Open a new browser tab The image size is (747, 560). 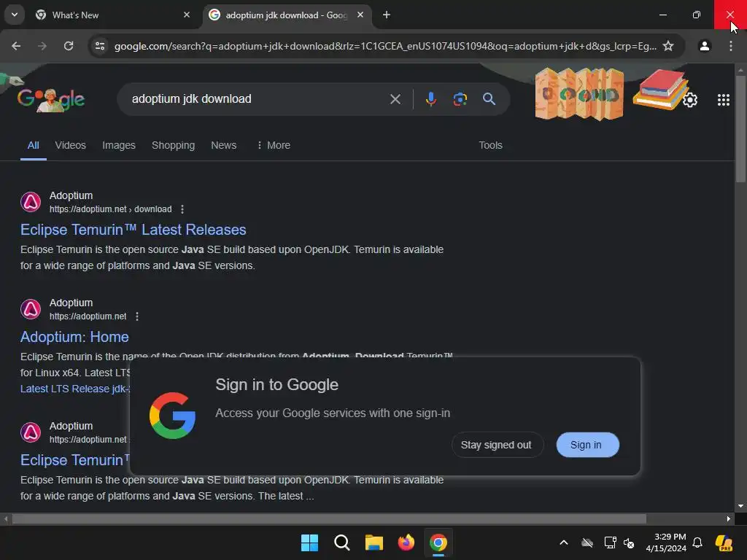click(x=387, y=15)
